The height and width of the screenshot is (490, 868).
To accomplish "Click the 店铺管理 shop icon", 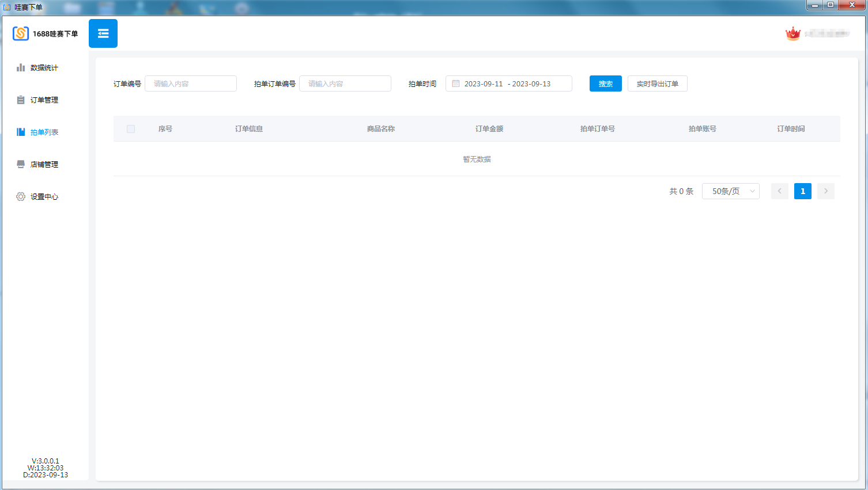I will click(21, 164).
